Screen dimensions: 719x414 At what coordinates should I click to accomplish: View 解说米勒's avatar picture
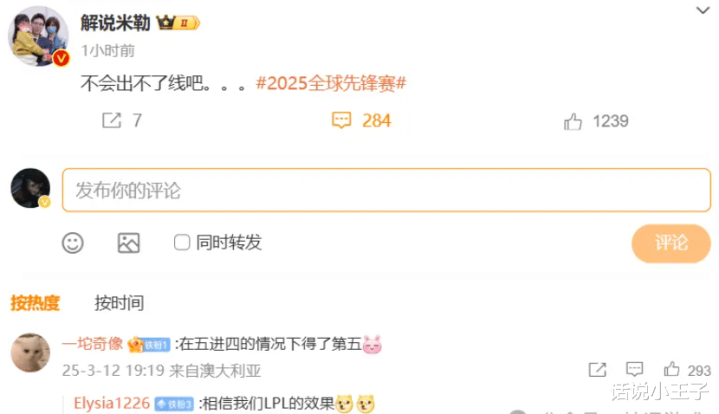[38, 36]
